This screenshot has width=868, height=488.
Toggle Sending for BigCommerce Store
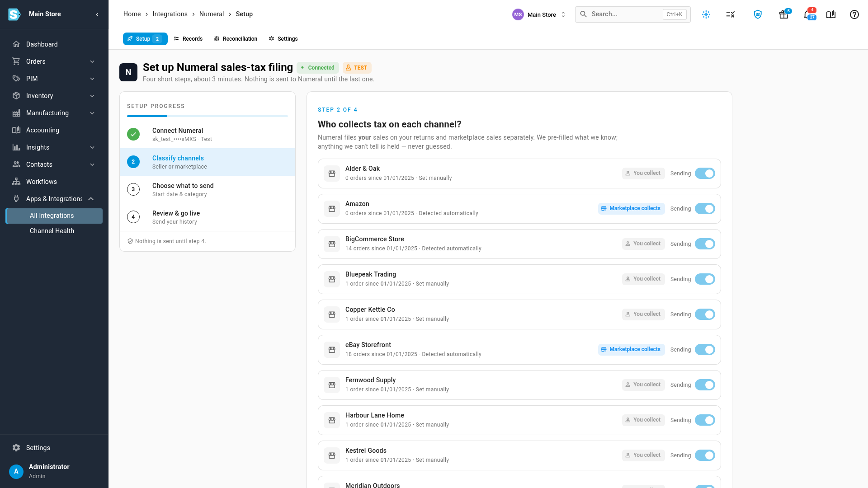(705, 244)
